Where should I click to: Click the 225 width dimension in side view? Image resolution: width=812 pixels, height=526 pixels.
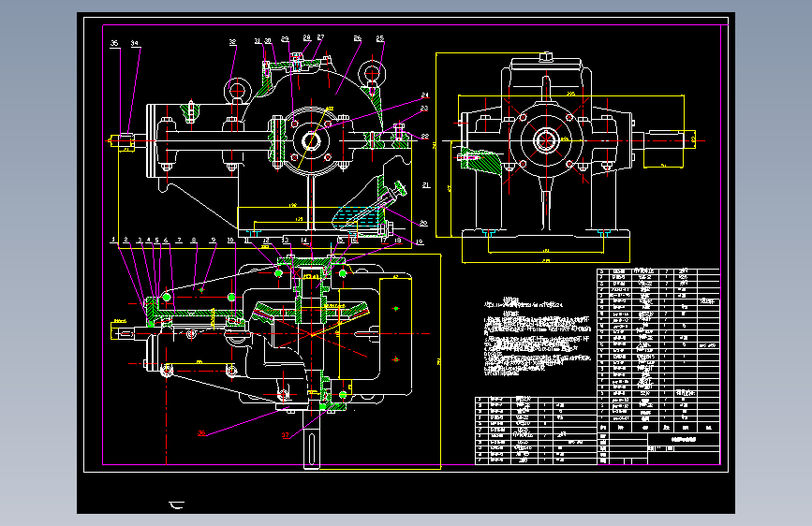click(570, 95)
